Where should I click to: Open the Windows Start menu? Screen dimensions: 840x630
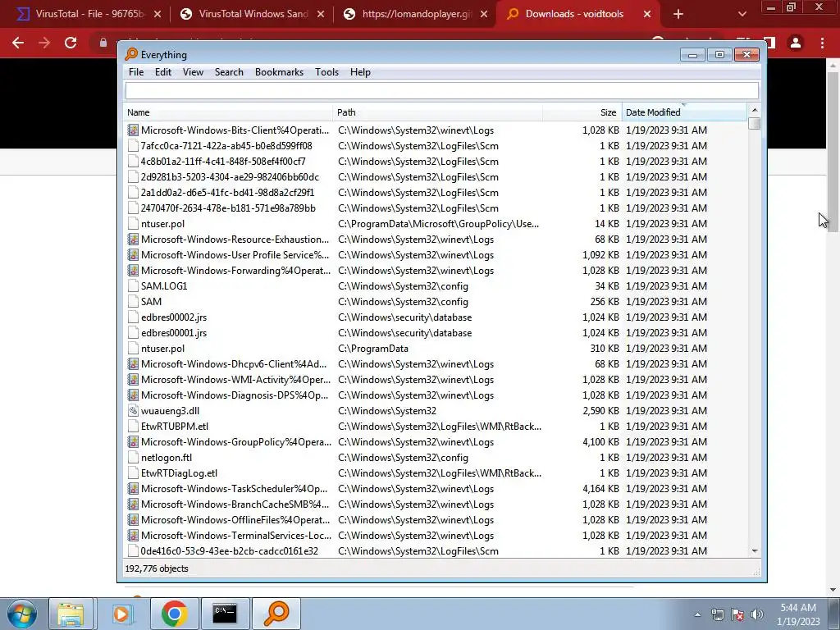click(22, 614)
